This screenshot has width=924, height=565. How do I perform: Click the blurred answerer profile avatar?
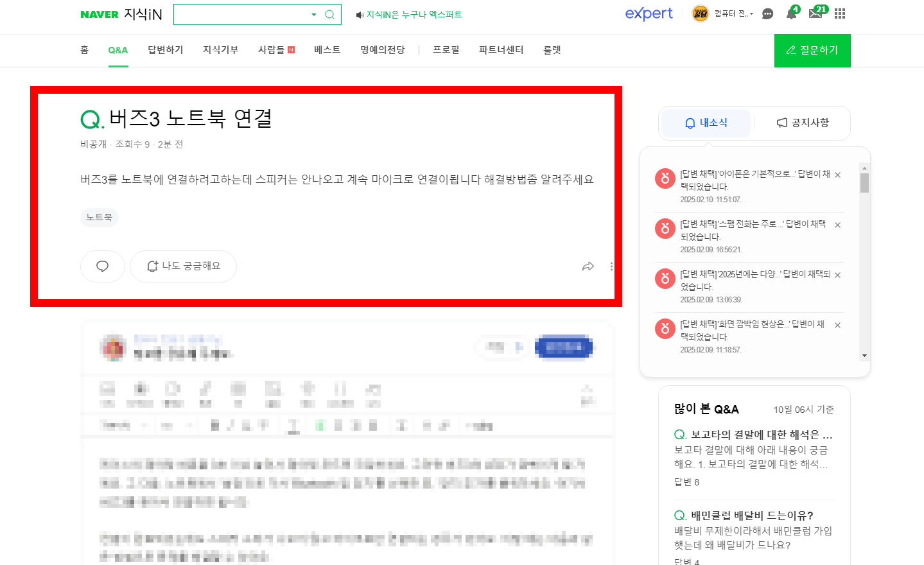[x=114, y=347]
